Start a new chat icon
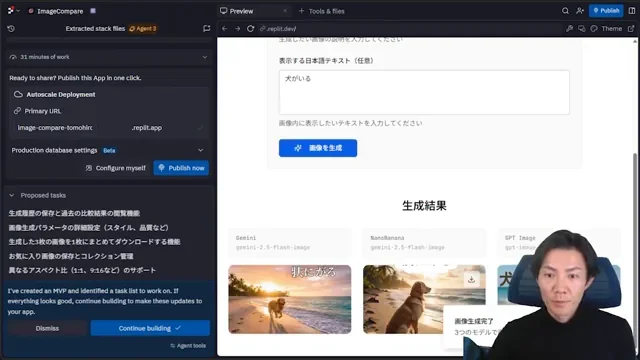Image resolution: width=640 pixels, height=360 pixels. click(207, 29)
